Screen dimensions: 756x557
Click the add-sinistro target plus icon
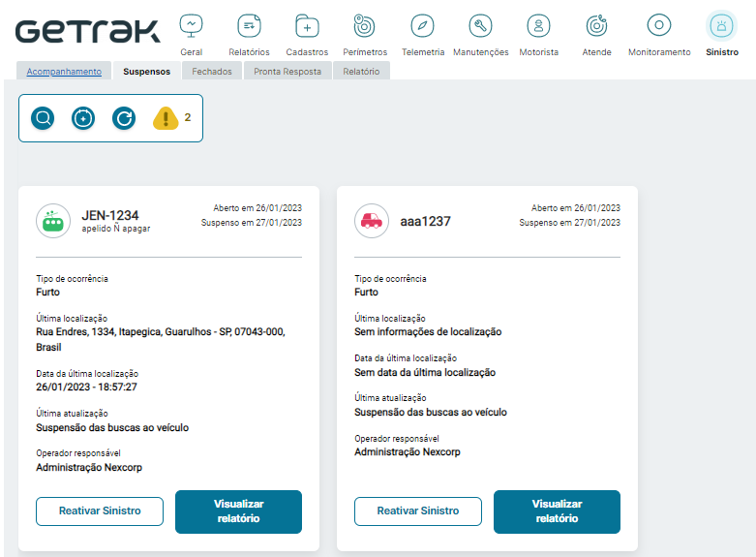tap(83, 118)
